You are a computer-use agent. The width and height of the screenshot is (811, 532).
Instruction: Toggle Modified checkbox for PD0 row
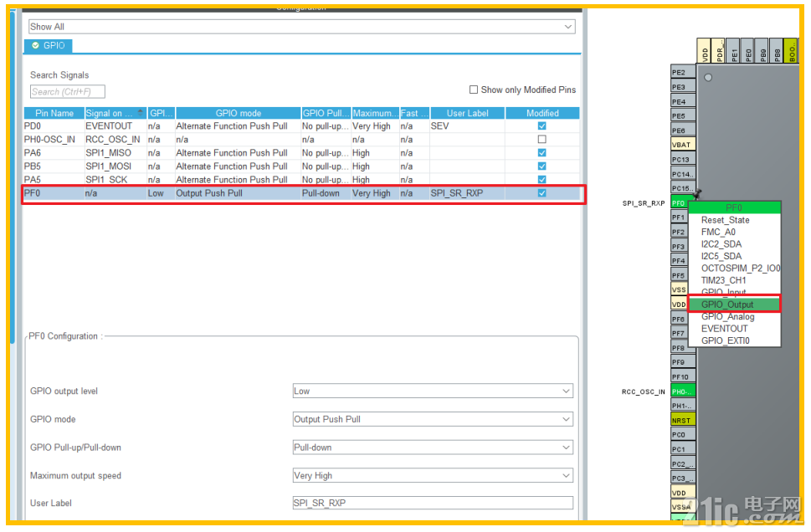pyautogui.click(x=542, y=125)
